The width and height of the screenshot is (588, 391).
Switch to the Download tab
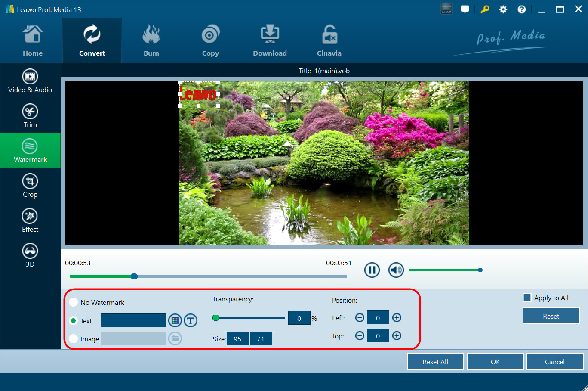(270, 41)
